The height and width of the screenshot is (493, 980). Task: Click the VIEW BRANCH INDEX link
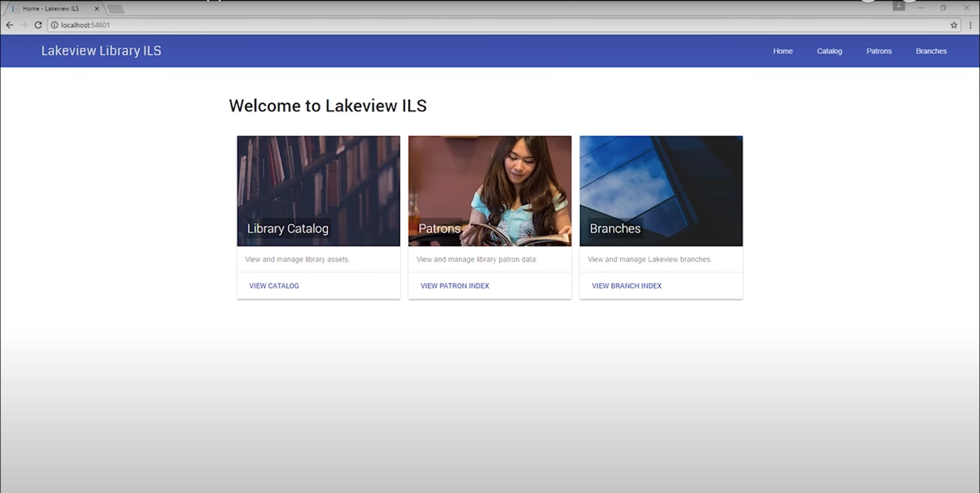coord(626,286)
